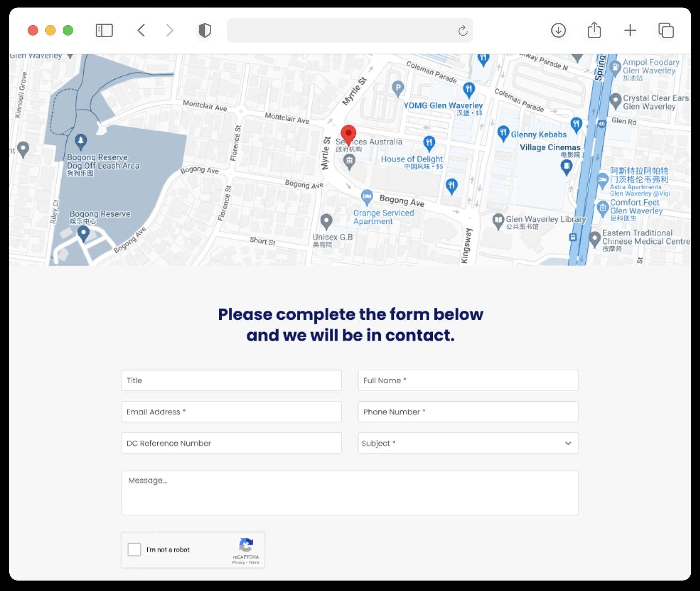Click the House of Delight restaurant pin
Image resolution: width=700 pixels, height=591 pixels.
coord(429,144)
